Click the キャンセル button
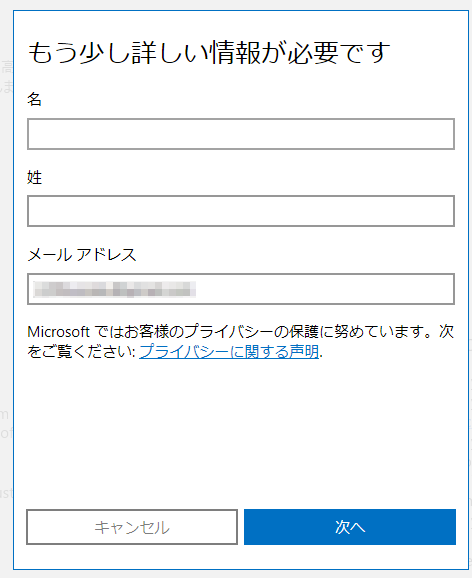 coord(132,527)
